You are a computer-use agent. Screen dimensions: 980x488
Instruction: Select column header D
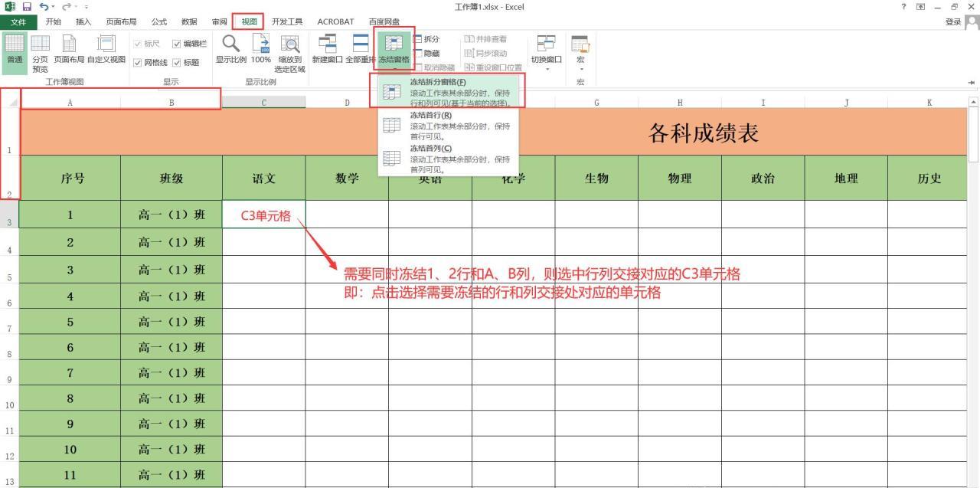[x=347, y=102]
